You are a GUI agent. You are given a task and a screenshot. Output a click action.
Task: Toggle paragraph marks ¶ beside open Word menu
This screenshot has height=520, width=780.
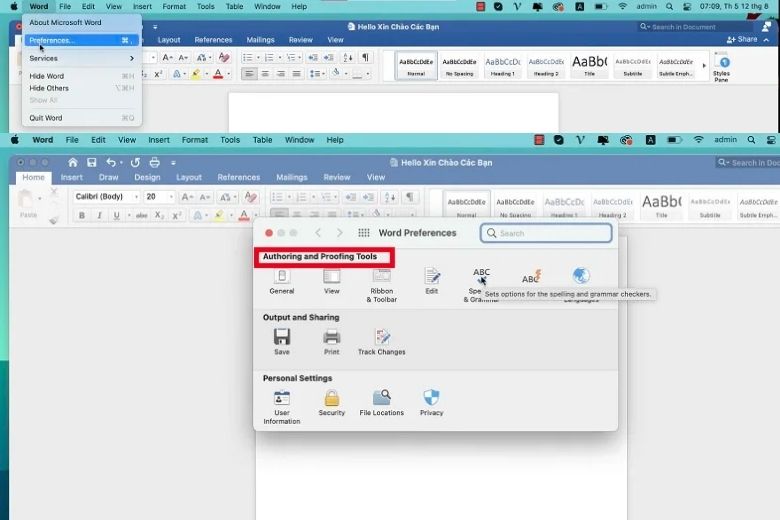tap(365, 58)
